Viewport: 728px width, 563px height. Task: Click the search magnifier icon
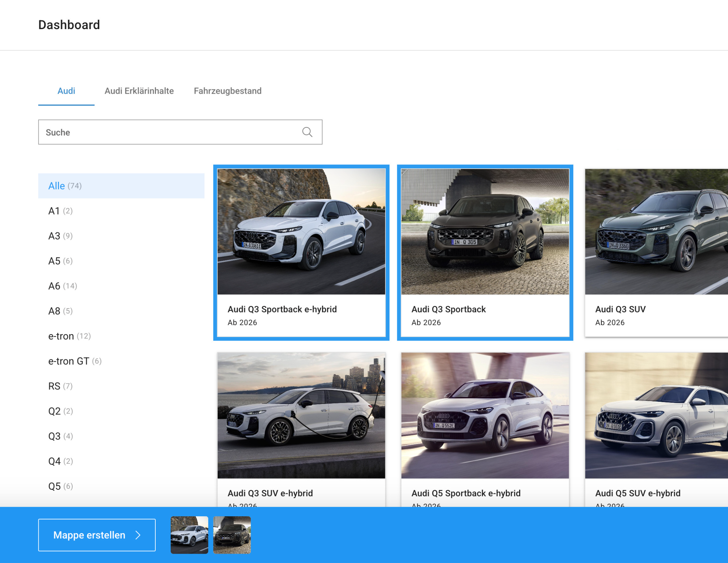(x=307, y=132)
